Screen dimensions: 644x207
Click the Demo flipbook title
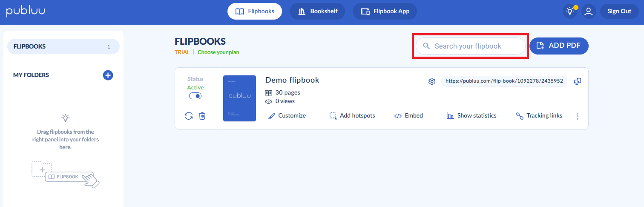coord(292,80)
